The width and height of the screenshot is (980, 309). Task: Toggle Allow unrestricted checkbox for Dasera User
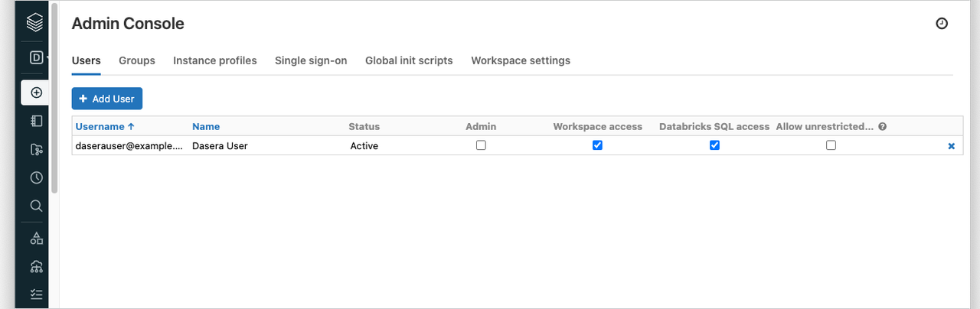click(831, 145)
